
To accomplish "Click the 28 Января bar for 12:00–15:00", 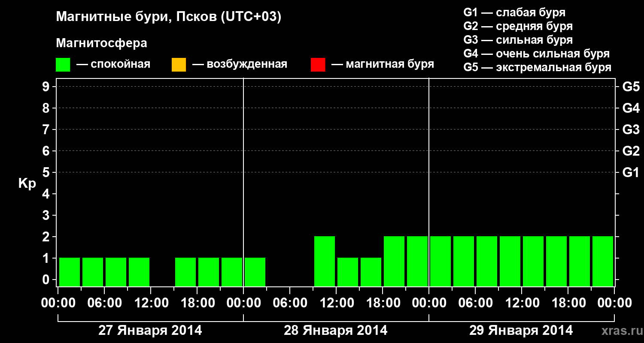I will tap(348, 272).
